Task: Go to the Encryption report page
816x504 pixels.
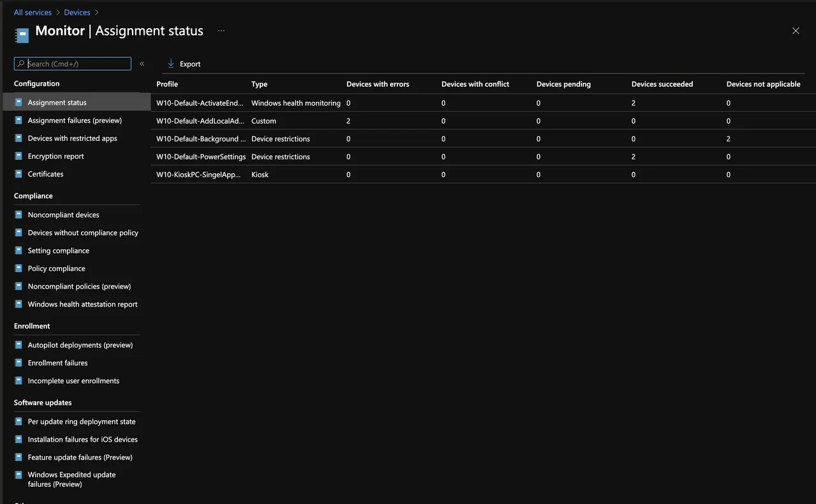Action: tap(56, 155)
